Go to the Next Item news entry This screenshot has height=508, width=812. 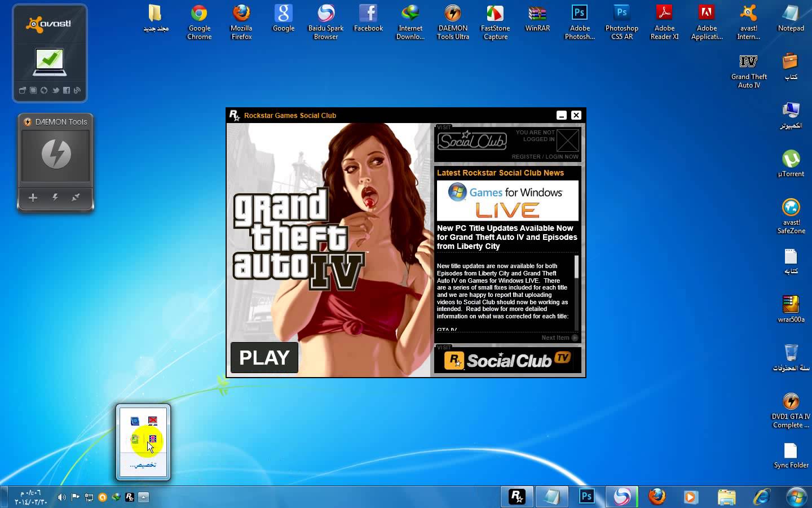coord(559,338)
